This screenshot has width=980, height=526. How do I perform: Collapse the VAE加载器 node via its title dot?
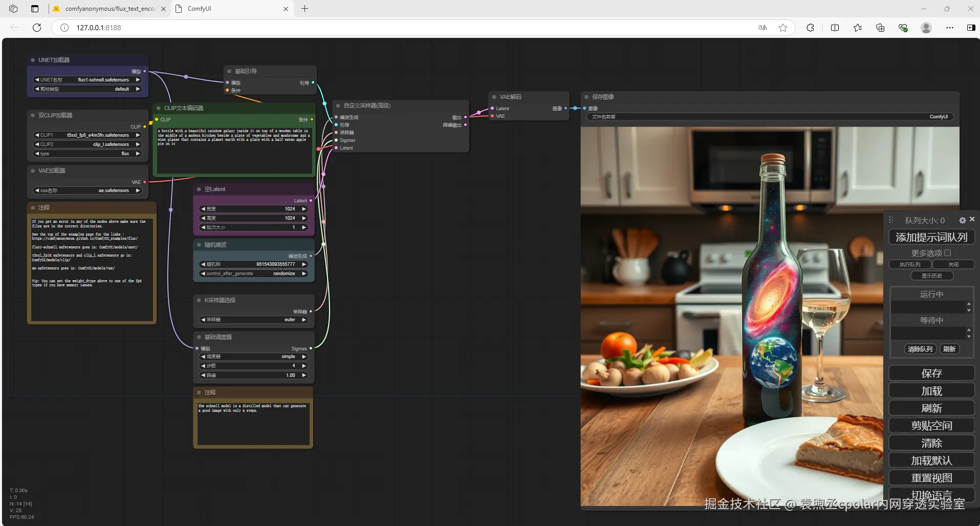tap(33, 171)
